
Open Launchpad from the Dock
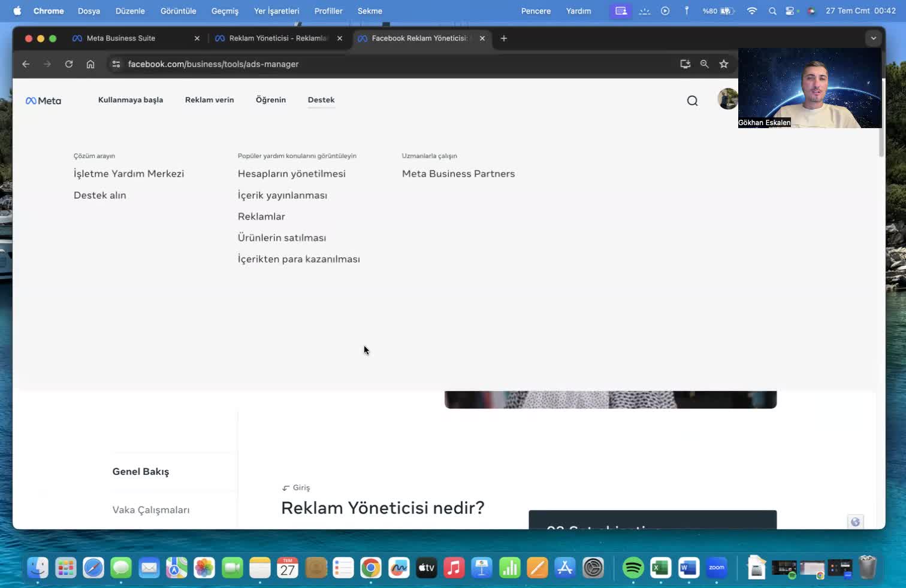tap(65, 568)
